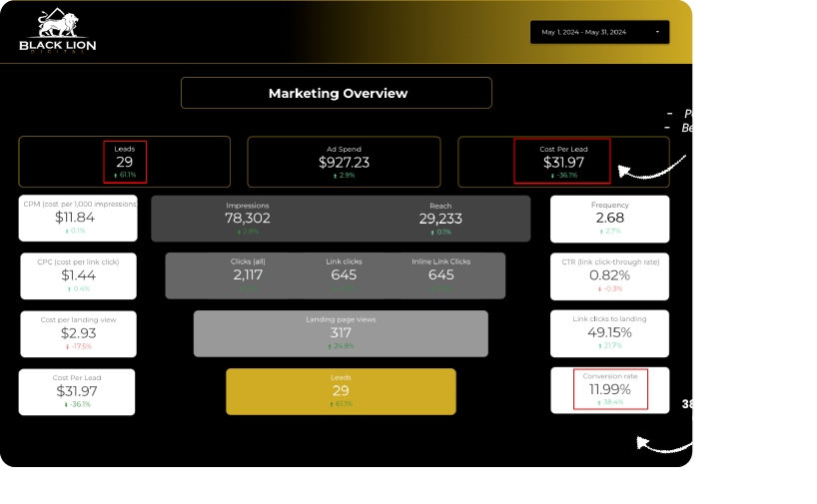Click the 21.7% change under Link clicks to landing
The height and width of the screenshot is (504, 817).
pyautogui.click(x=610, y=345)
